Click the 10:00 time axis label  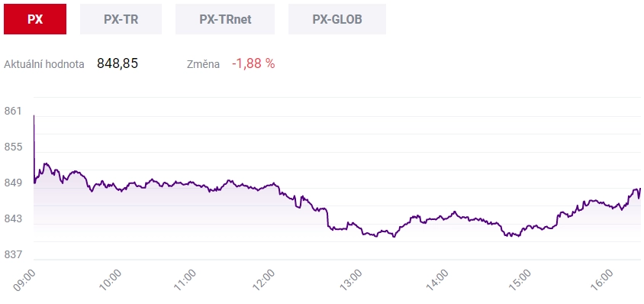[x=109, y=280]
